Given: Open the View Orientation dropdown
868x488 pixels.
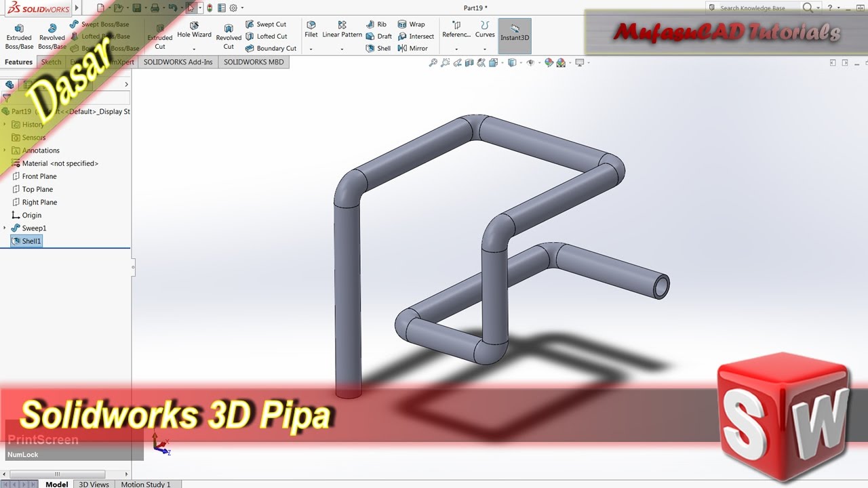Looking at the screenshot, I should point(501,63).
